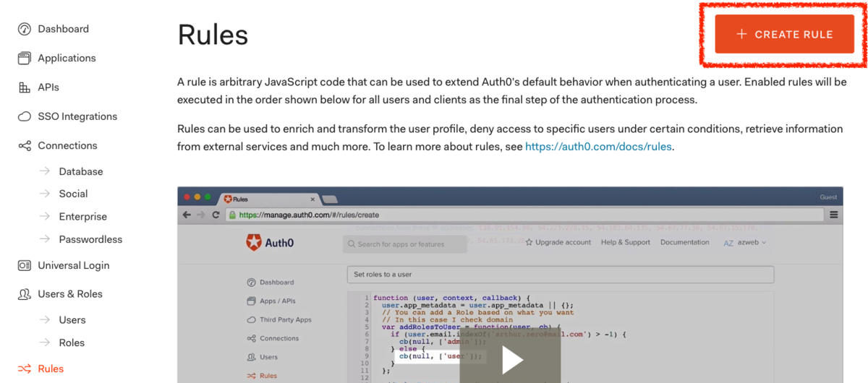The height and width of the screenshot is (383, 868).
Task: Open the auth0.com/docs/rules link
Action: point(599,146)
